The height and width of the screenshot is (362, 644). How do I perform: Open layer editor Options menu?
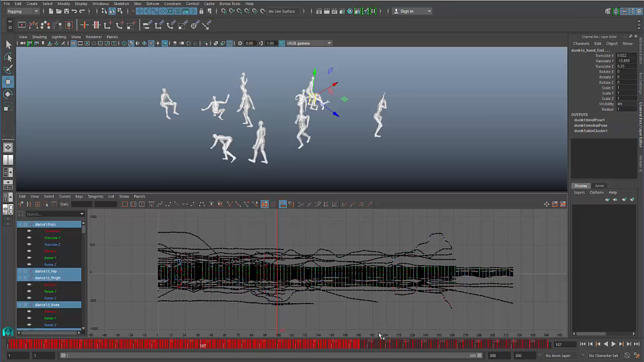click(596, 192)
